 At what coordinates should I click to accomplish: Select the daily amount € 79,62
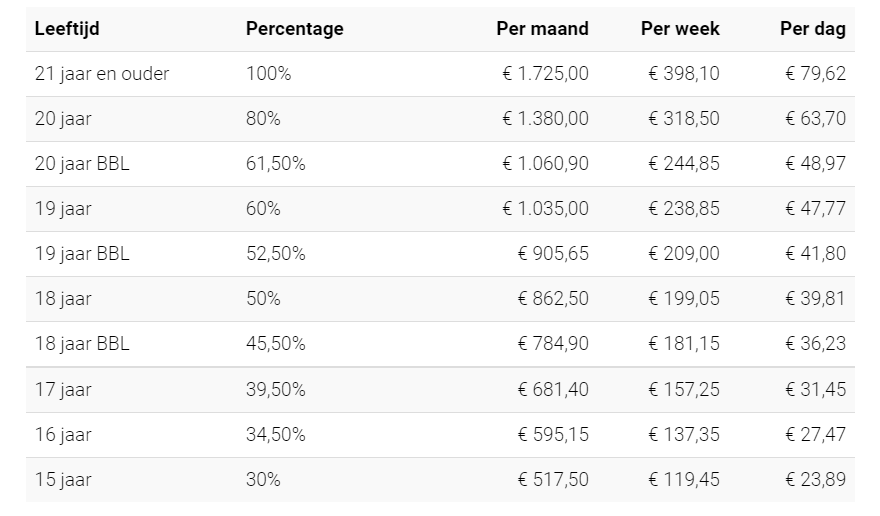(x=815, y=74)
